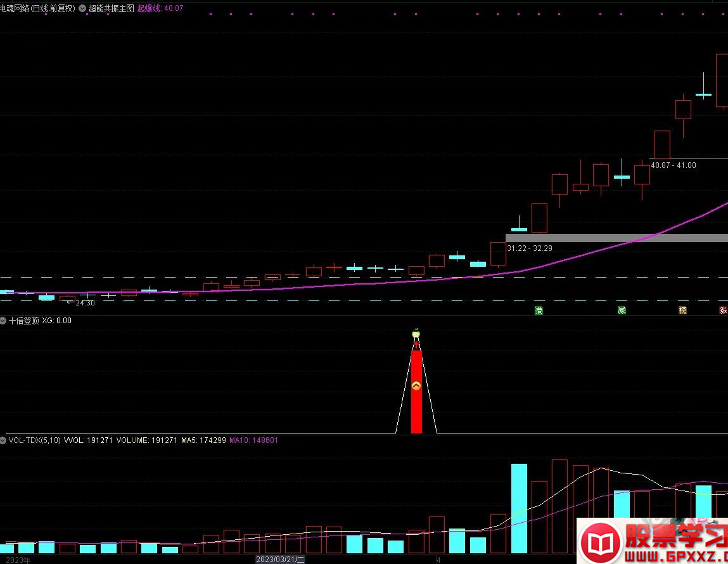The image size is (728, 564).
Task: Click the 31.22 - 32.29 gap label
Action: click(x=529, y=248)
